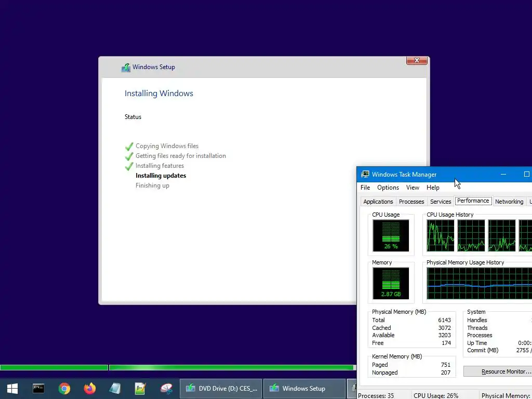
Task: Maximize the Windows Task Manager window
Action: point(526,175)
